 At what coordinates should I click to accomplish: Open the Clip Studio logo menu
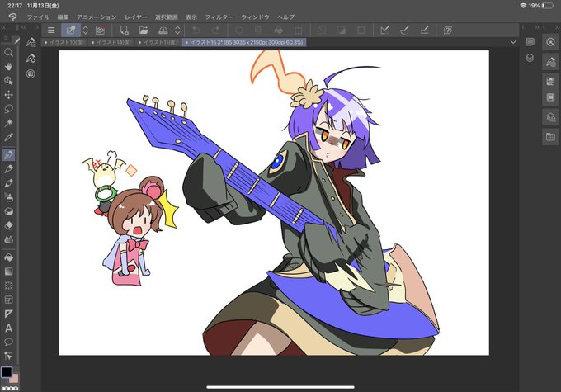pos(12,17)
